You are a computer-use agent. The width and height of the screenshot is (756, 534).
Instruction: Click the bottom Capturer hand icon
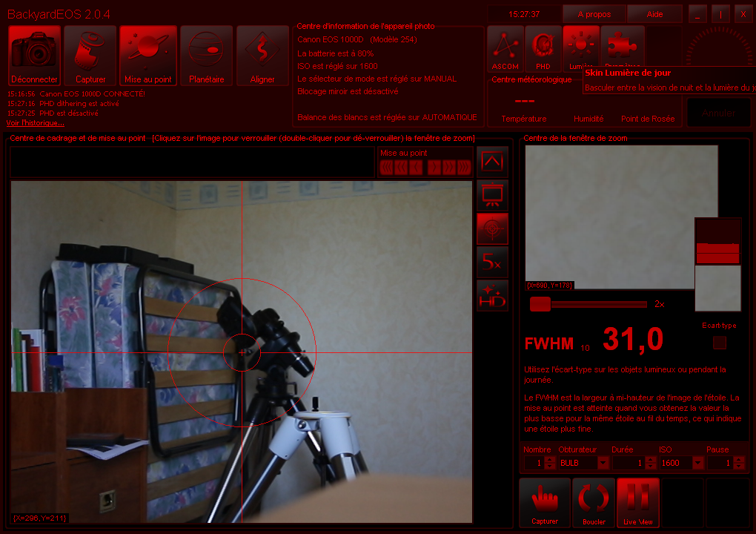(x=545, y=503)
